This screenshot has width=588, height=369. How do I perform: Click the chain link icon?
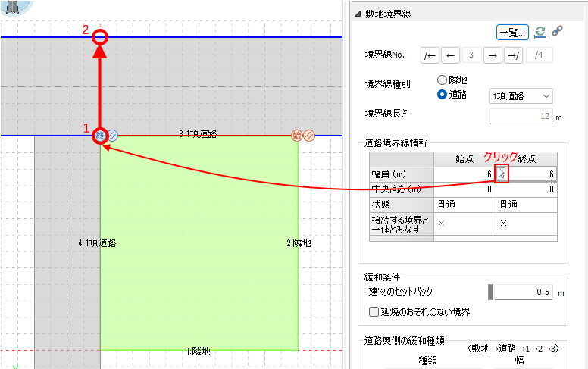[557, 32]
